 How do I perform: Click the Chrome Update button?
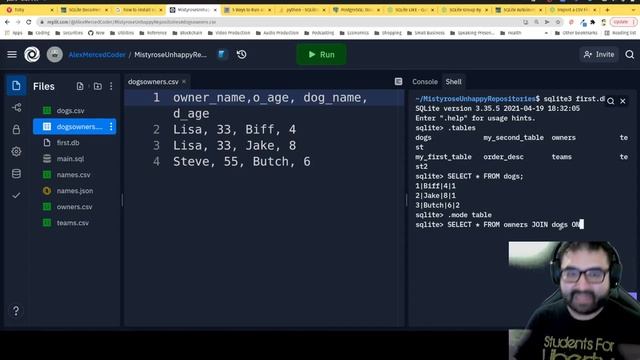(621, 22)
